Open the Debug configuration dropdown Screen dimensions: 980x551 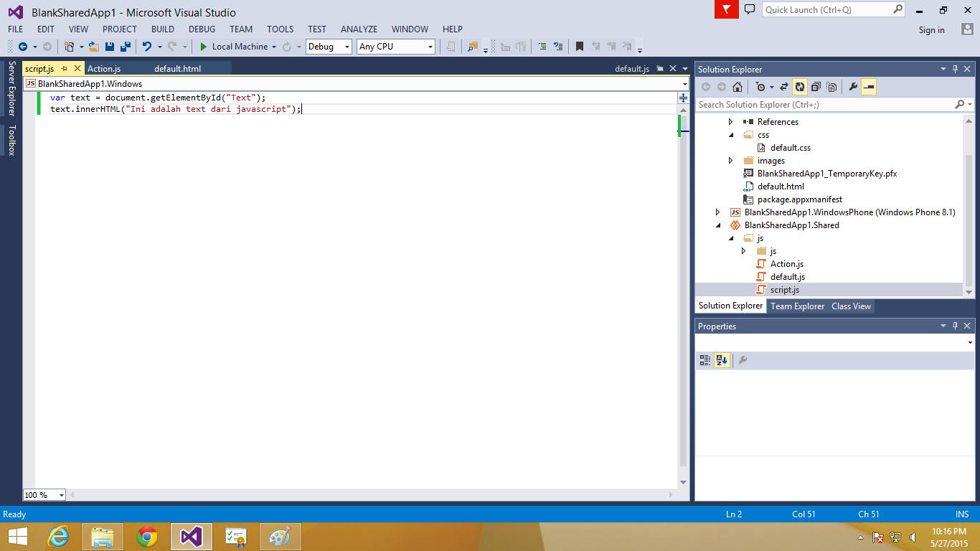pyautogui.click(x=345, y=46)
